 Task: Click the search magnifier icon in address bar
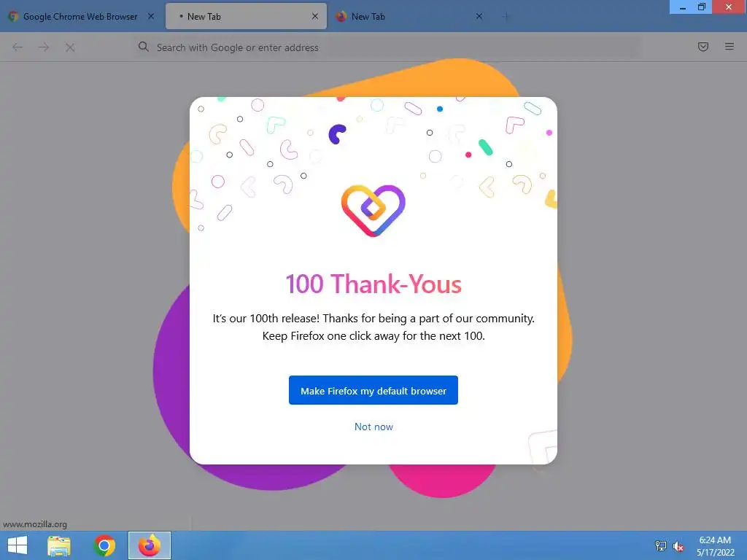pos(144,47)
